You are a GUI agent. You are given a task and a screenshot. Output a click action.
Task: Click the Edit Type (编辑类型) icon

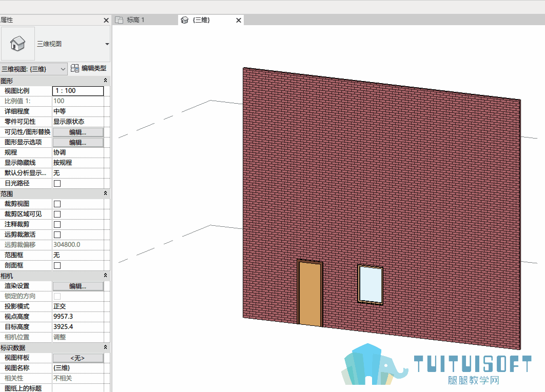(75, 68)
